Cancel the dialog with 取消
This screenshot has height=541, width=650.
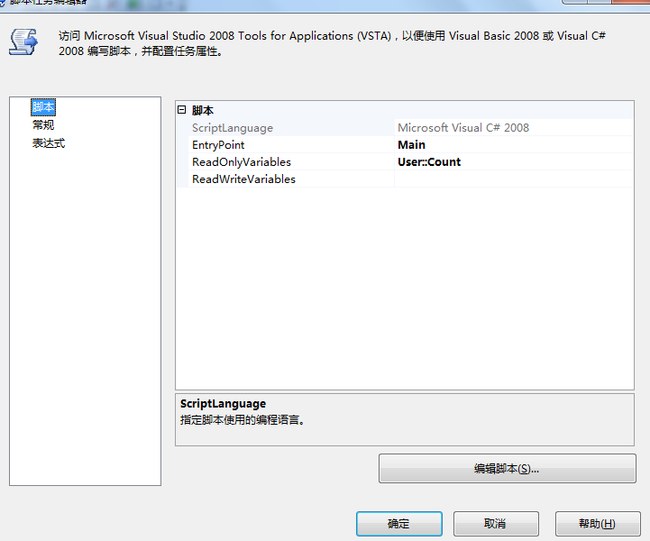pos(496,524)
